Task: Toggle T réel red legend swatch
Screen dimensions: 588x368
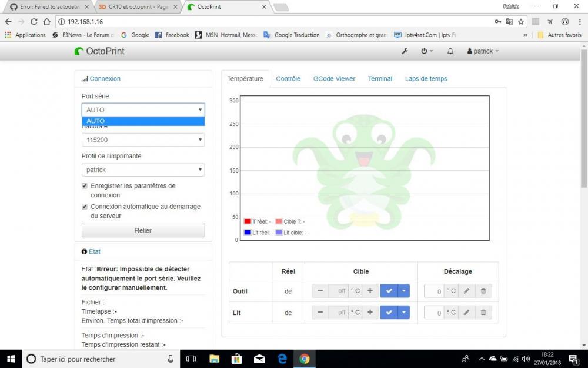Action: [x=248, y=221]
